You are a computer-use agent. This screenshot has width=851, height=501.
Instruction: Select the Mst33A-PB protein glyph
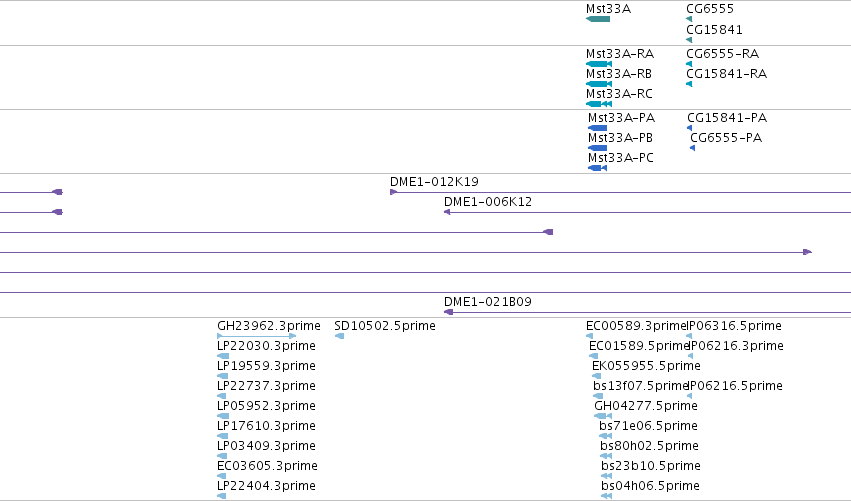coord(598,148)
